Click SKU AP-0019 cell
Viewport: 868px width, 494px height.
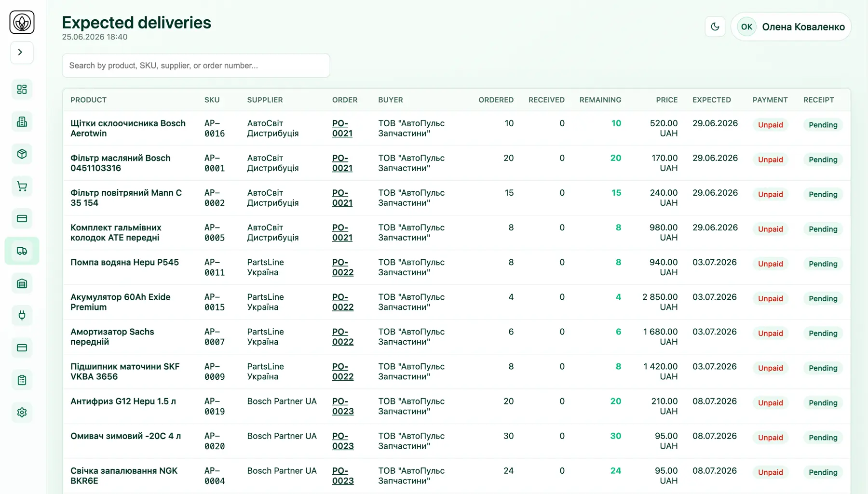click(214, 406)
